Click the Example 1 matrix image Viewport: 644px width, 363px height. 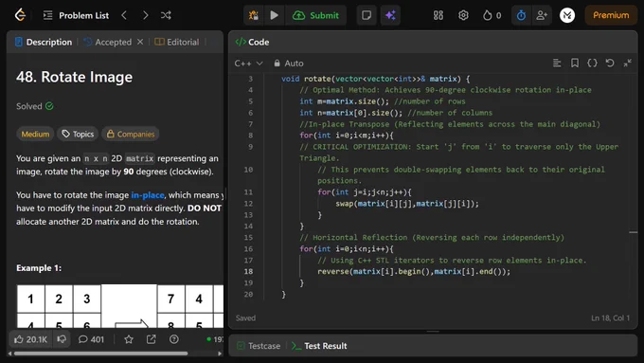(x=120, y=306)
